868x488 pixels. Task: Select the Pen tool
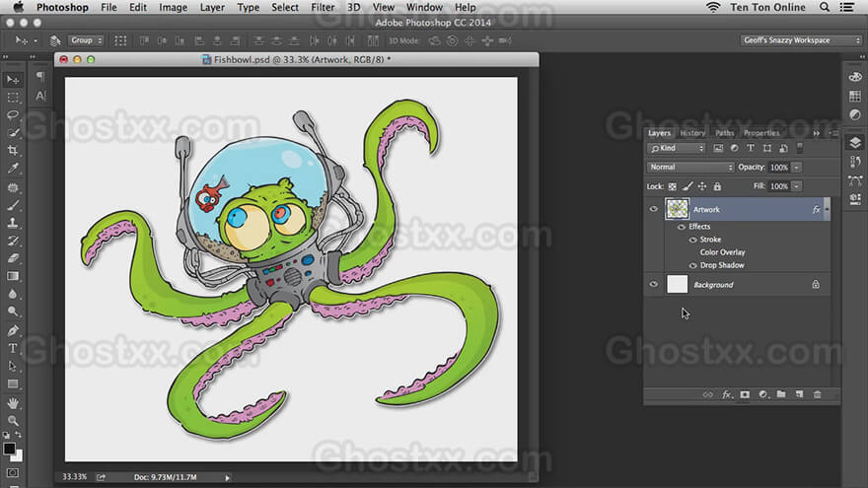12,331
